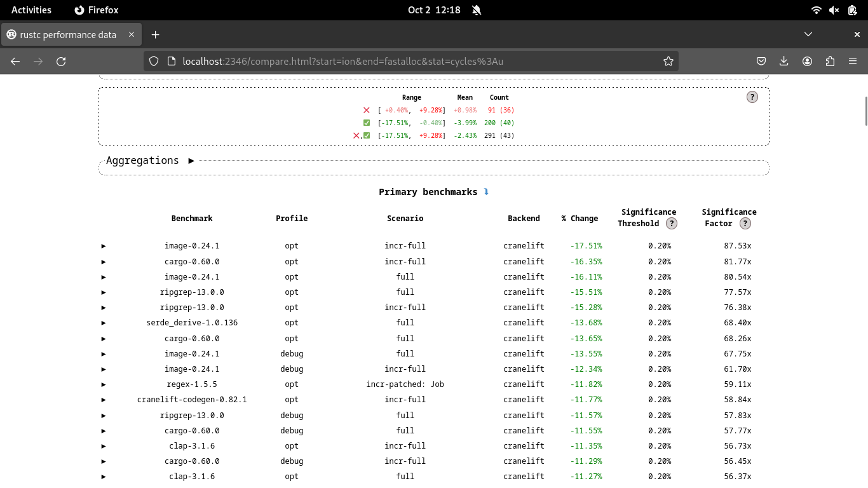The height and width of the screenshot is (488, 868).
Task: Click the Significance Factor help icon
Action: tap(745, 223)
